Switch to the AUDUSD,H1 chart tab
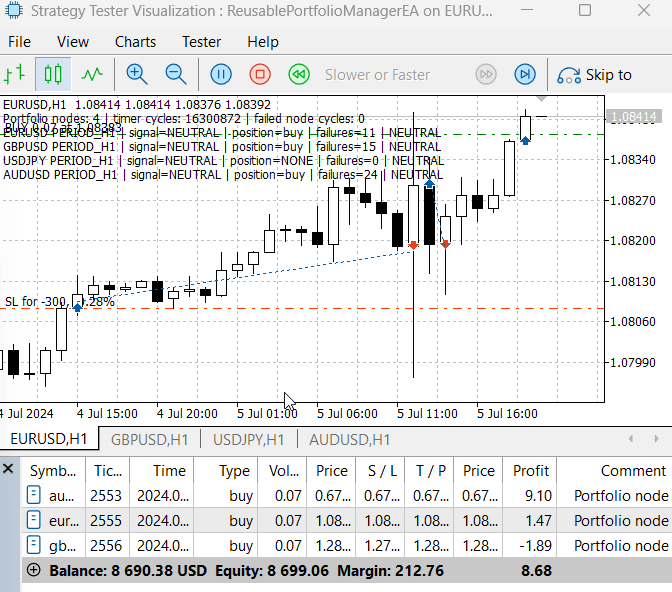 (x=350, y=440)
